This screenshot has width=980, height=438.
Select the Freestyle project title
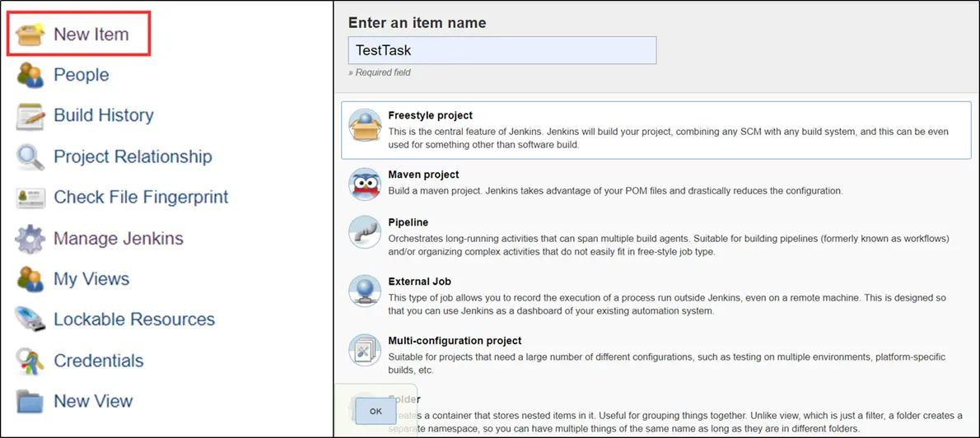point(431,115)
